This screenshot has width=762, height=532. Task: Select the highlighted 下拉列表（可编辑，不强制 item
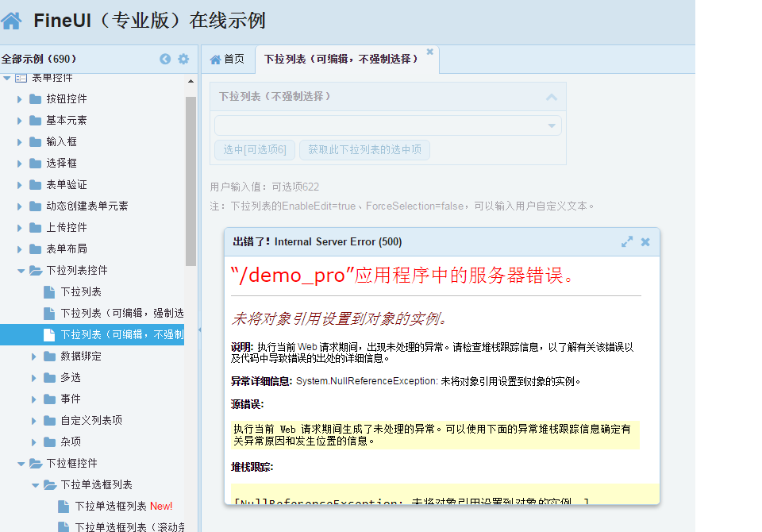point(92,334)
